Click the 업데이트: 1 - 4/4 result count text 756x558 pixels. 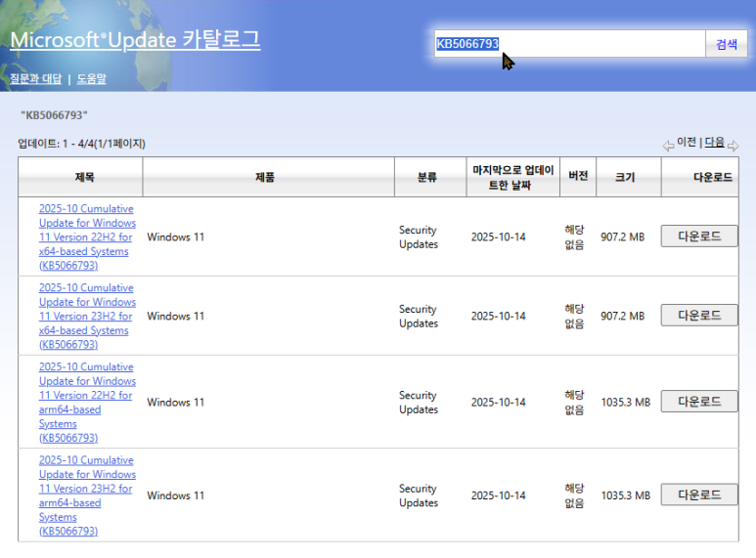click(x=81, y=144)
